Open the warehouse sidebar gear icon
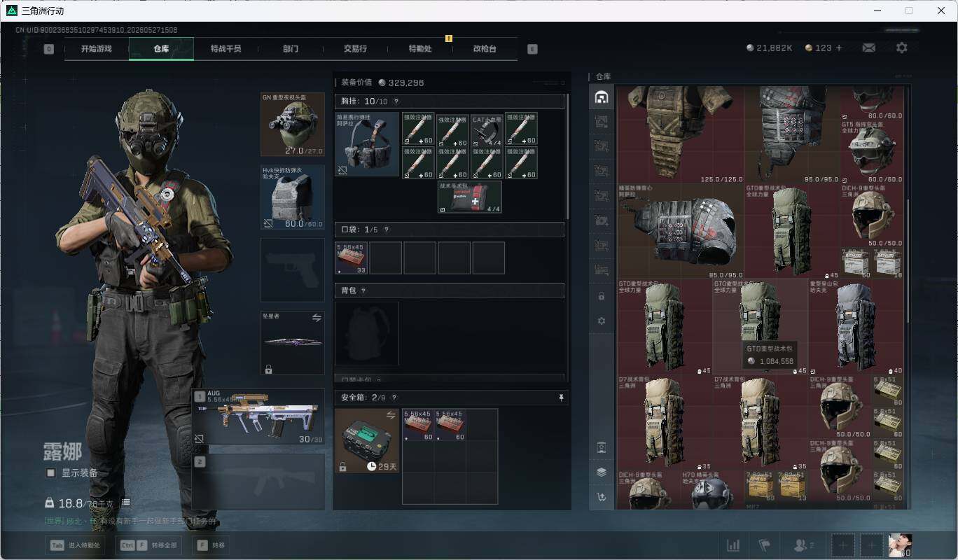This screenshot has height=560, width=958. point(602,321)
